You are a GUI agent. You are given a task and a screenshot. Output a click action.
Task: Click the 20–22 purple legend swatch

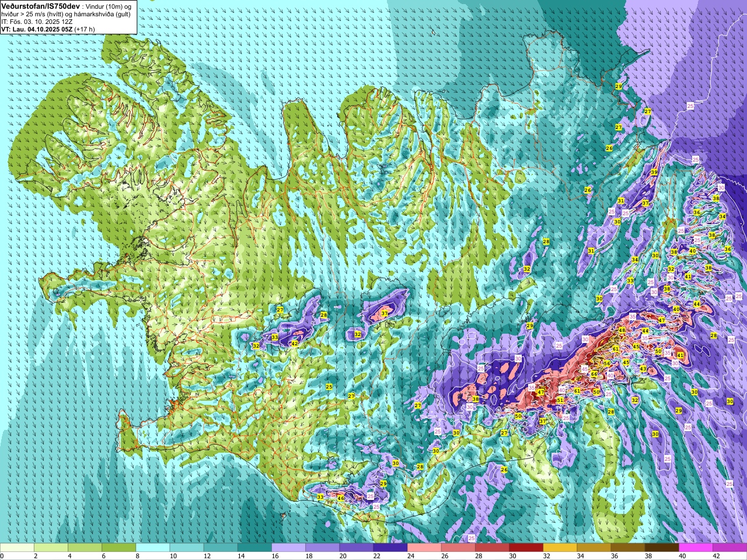pyautogui.click(x=357, y=548)
